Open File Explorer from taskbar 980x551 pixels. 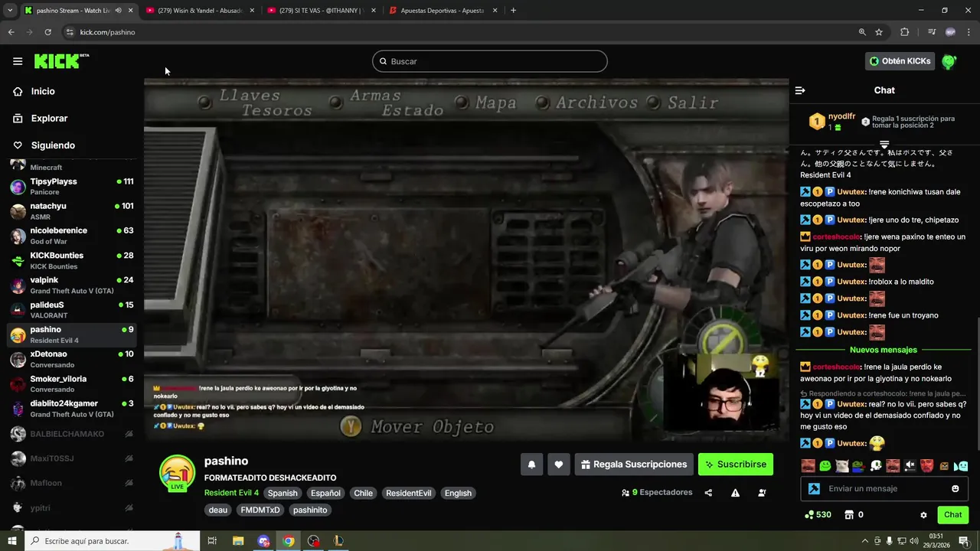point(238,541)
